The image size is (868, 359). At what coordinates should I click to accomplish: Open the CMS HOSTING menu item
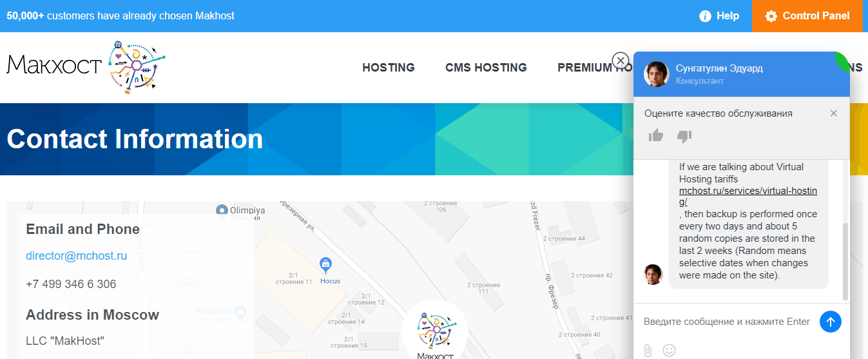point(486,67)
